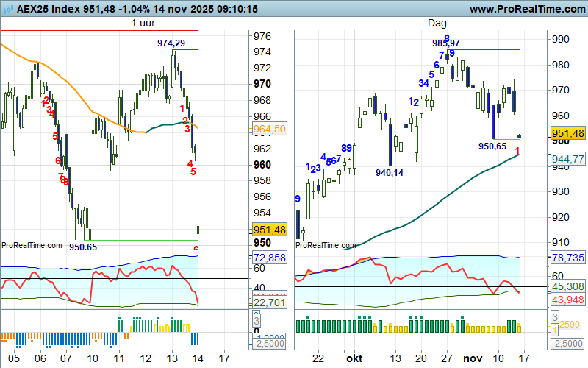
Task: Click 'okt' month label on daily time axis
Action: [x=354, y=358]
